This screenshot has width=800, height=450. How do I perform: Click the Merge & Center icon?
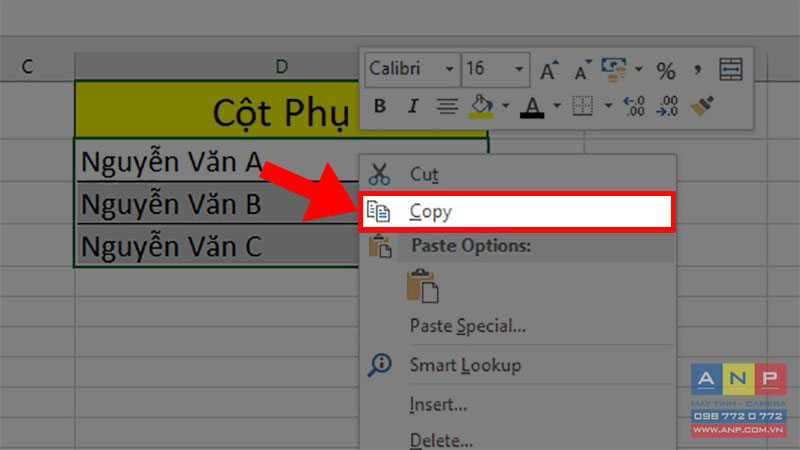point(731,70)
